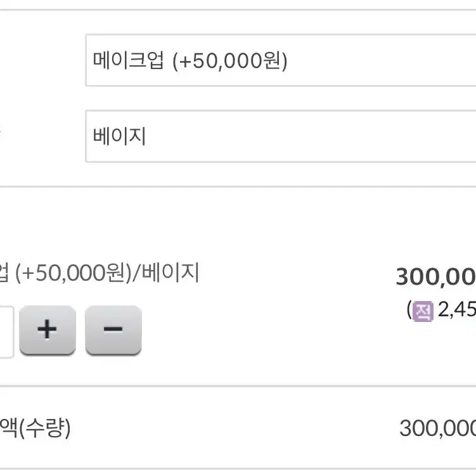The width and height of the screenshot is (476, 476).
Task: Click the bottom total 300,000 amount
Action: click(437, 428)
